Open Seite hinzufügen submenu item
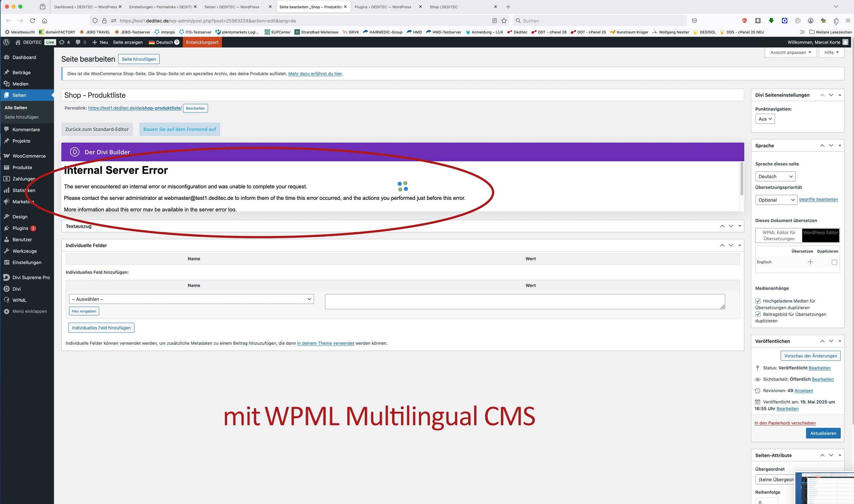 click(21, 117)
